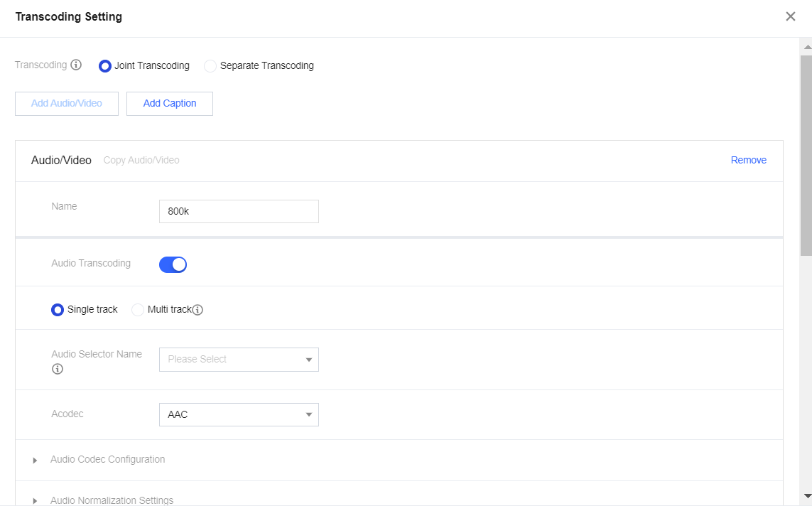Click the Add Caption button
The image size is (812, 511).
[x=170, y=103]
